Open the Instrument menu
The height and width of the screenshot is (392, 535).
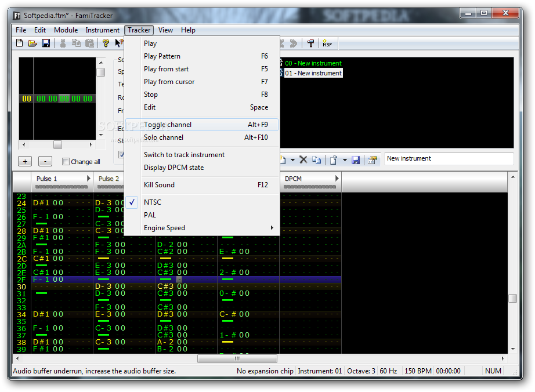tap(102, 30)
